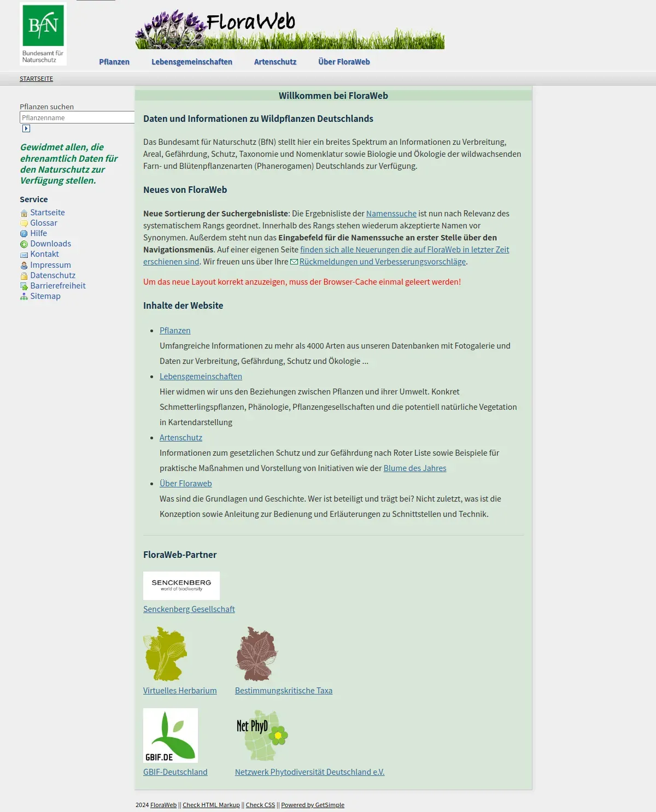The height and width of the screenshot is (812, 656).
Task: Click the Virtuelles Herbarium map logo
Action: tap(165, 654)
